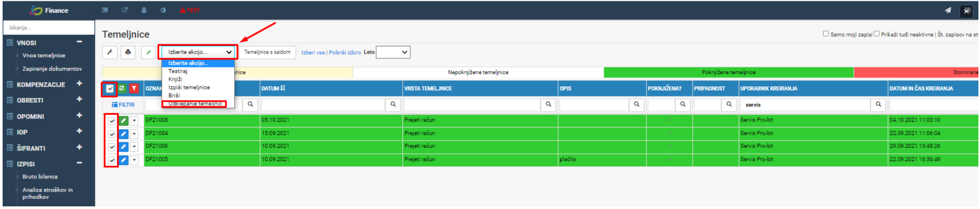The image size is (980, 209).
Task: Click 'Izberi vse' link
Action: coord(313,53)
